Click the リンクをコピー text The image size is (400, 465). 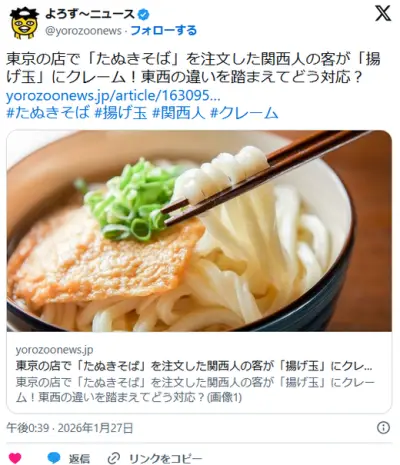(x=165, y=459)
